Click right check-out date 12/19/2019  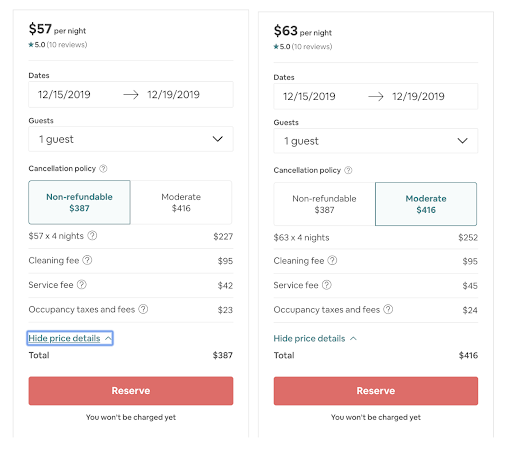[x=418, y=97]
